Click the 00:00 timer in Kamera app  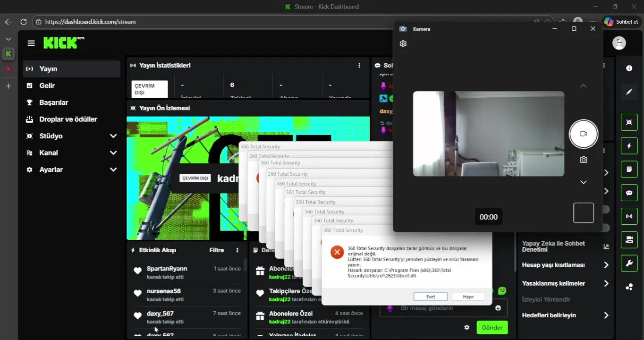pos(488,217)
